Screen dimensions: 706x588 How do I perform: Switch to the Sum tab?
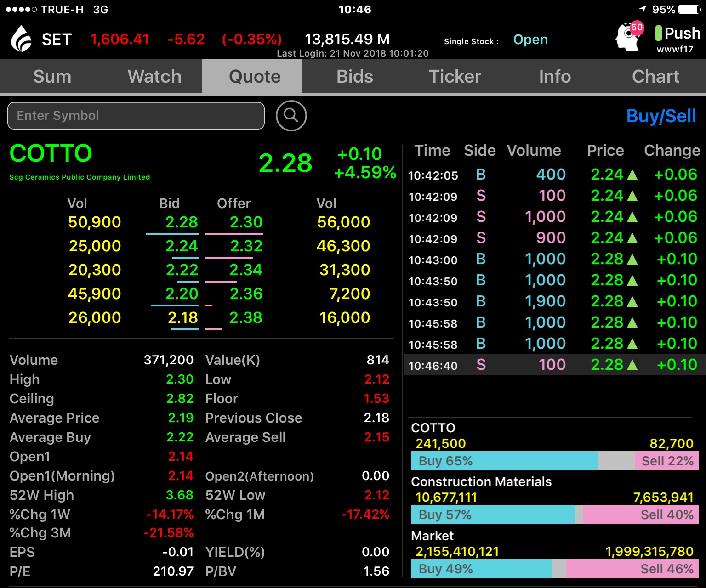[52, 76]
